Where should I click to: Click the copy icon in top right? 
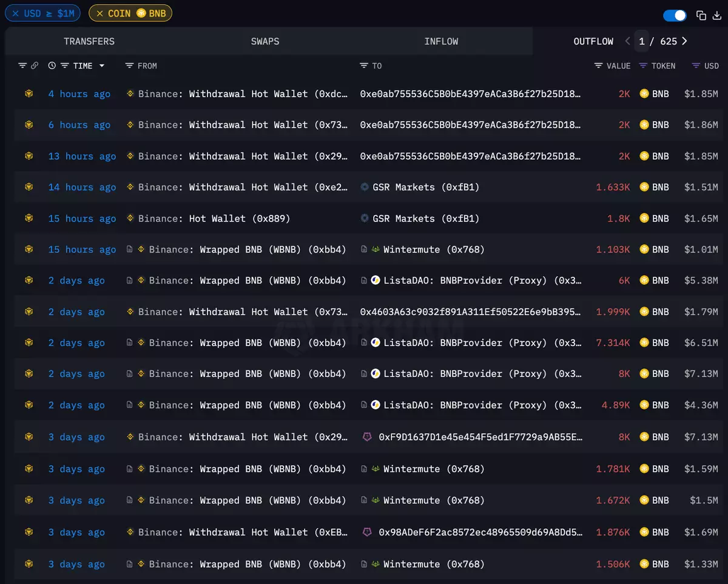(701, 15)
